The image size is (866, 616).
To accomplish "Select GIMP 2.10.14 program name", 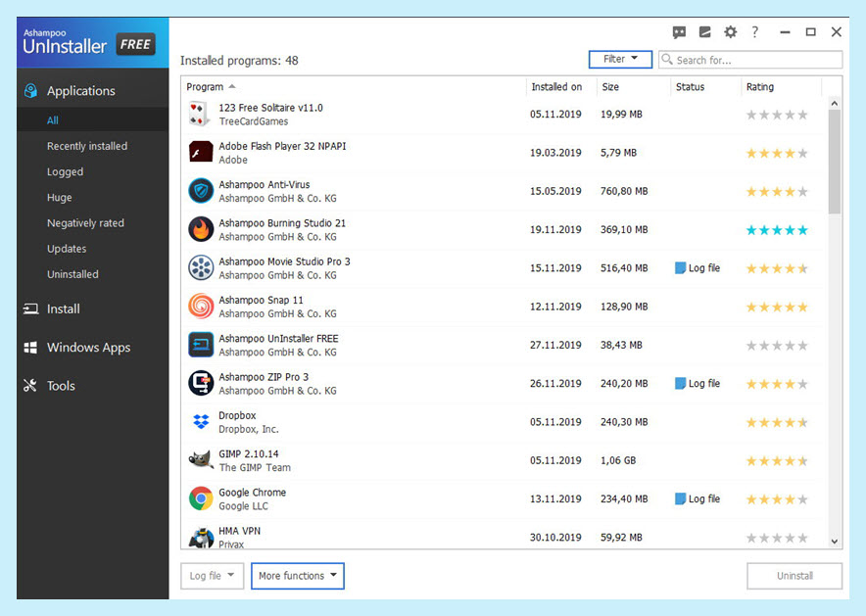I will click(249, 453).
